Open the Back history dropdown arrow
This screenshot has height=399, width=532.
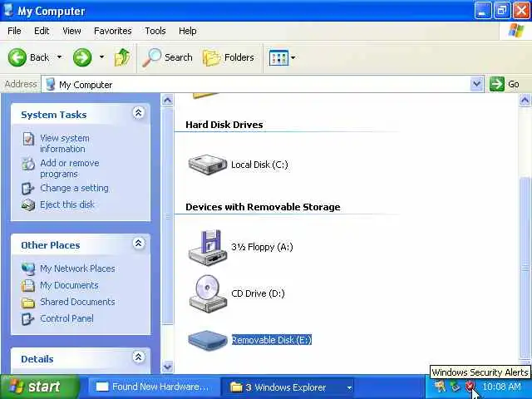(59, 57)
